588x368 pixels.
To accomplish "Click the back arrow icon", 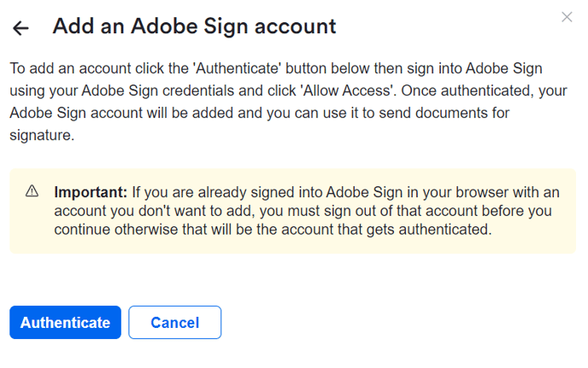I will click(x=21, y=28).
